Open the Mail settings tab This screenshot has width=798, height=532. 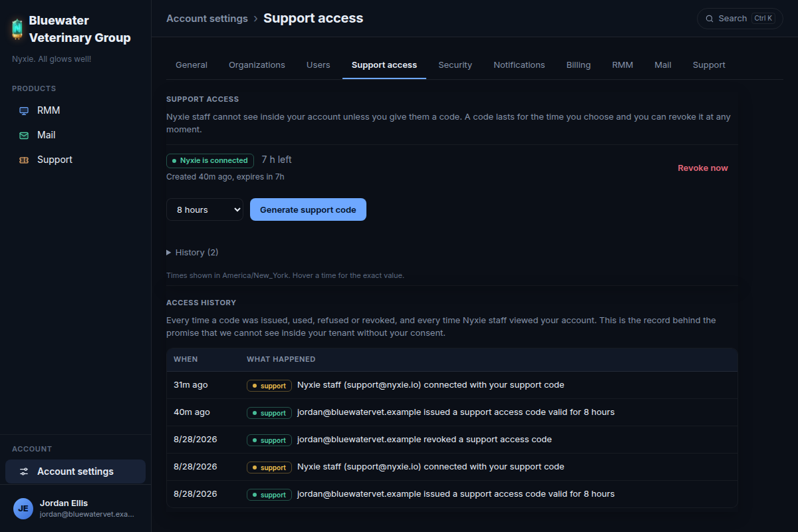(x=663, y=65)
